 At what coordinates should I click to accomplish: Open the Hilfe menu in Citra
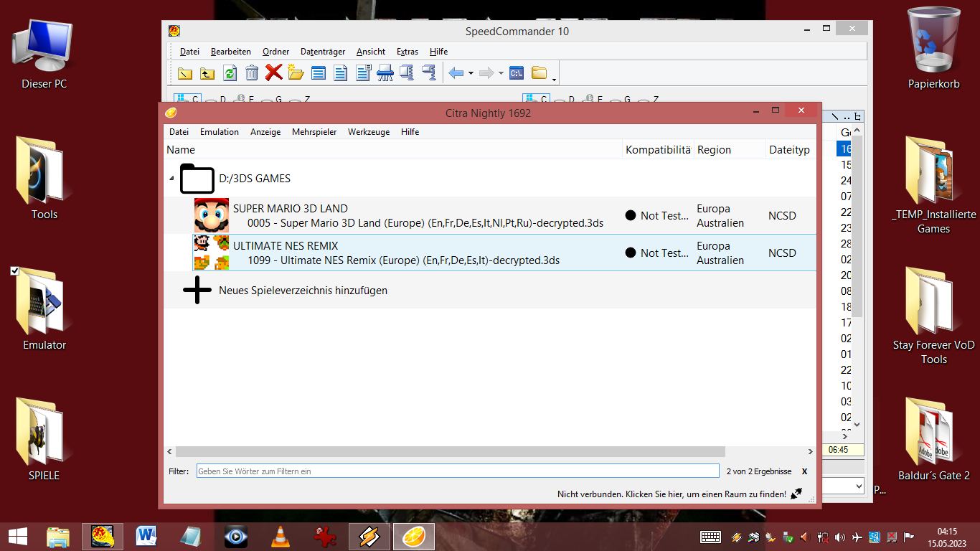tap(410, 132)
